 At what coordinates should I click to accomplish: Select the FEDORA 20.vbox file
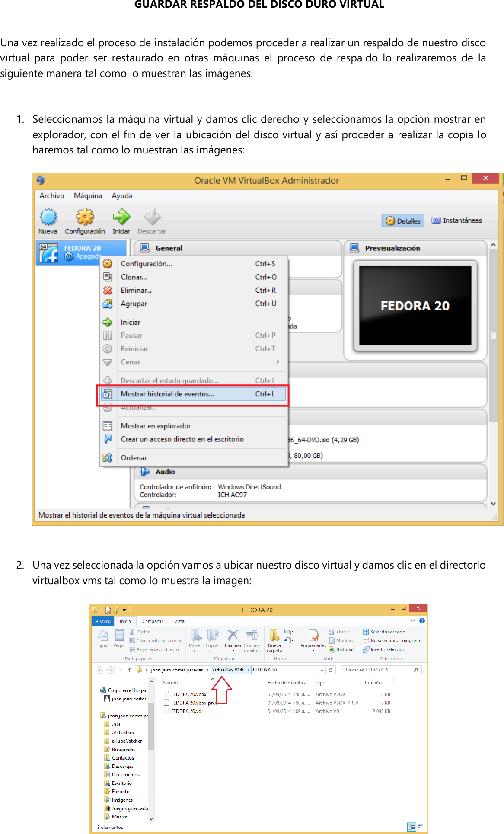(x=277, y=695)
